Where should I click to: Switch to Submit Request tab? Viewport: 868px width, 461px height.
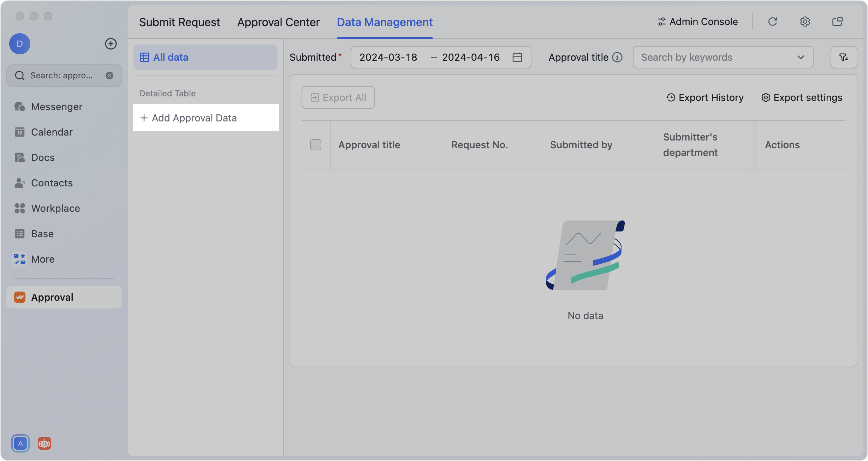[179, 22]
